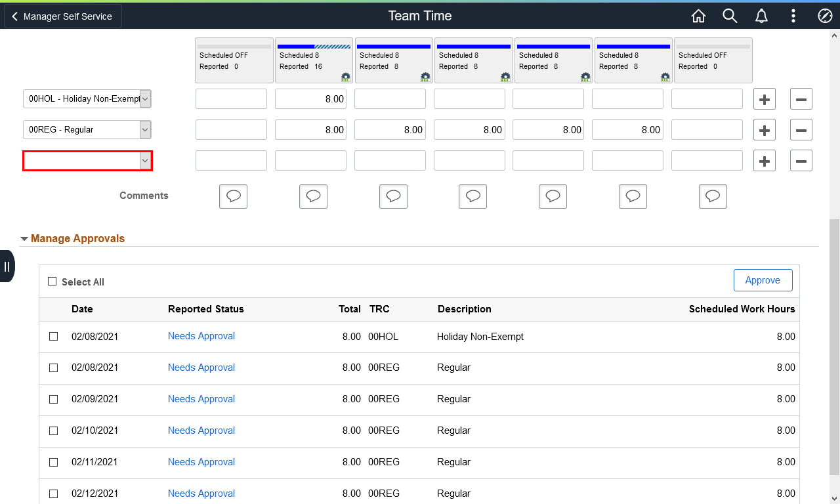Open comments for the fourth day column
840x504 pixels.
click(472, 196)
